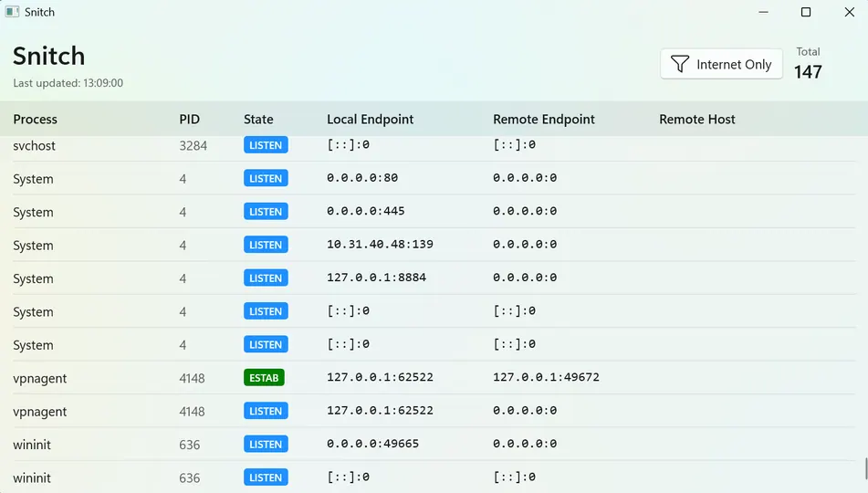The image size is (868, 493).
Task: Select wininit process in the 0.0.0.0:49665 row
Action: click(32, 445)
